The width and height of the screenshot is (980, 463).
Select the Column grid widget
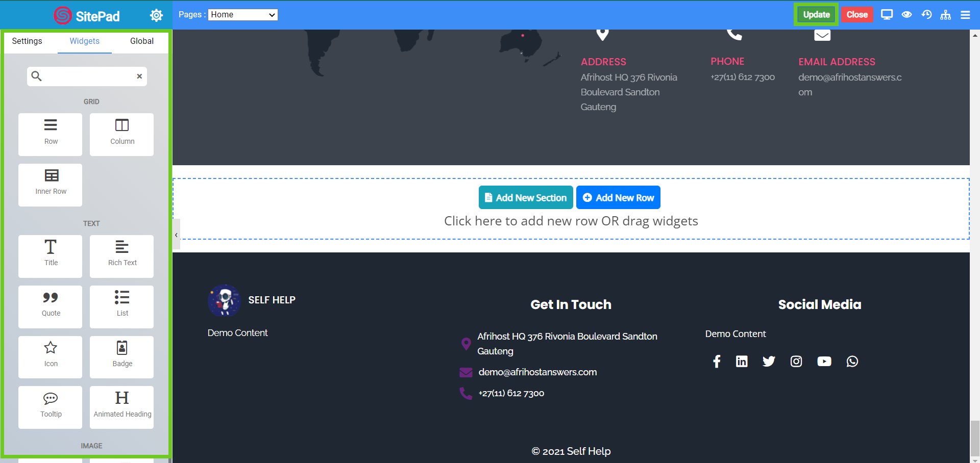(122, 134)
